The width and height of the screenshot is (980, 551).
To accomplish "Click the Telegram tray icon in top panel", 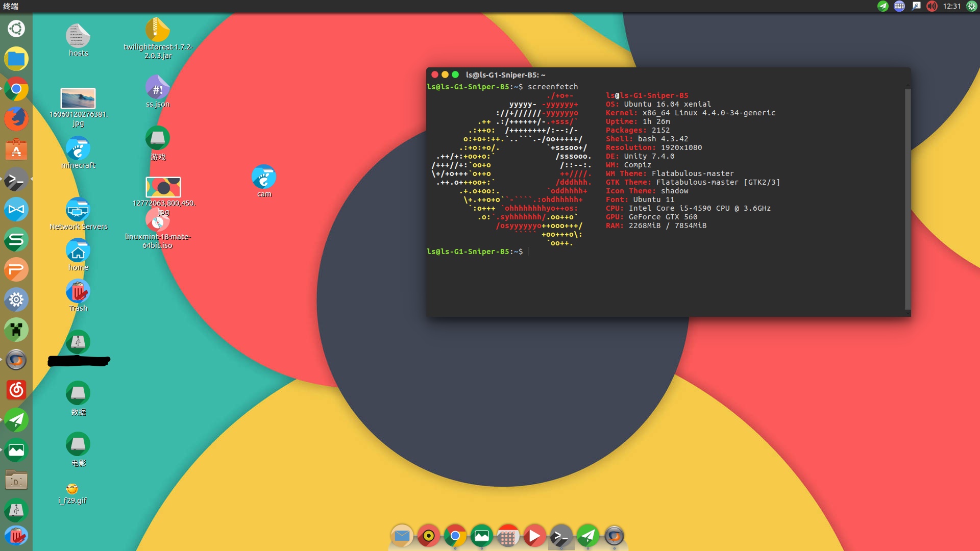I will (883, 6).
